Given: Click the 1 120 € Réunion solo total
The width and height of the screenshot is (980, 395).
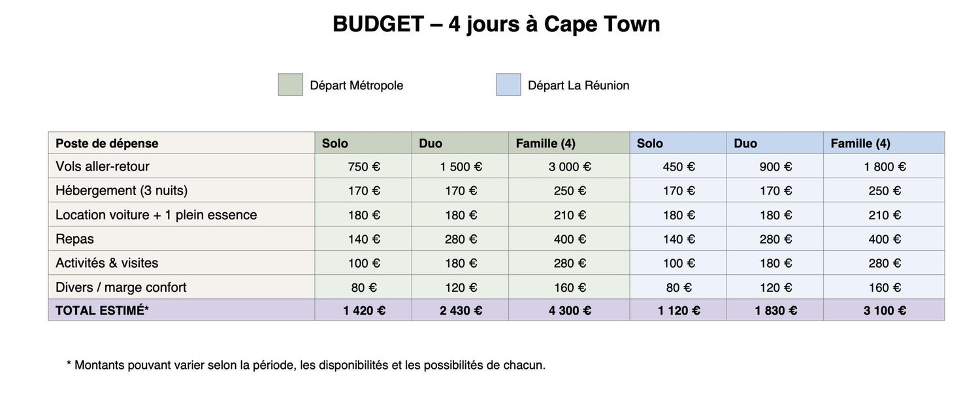Looking at the screenshot, I should 678,310.
